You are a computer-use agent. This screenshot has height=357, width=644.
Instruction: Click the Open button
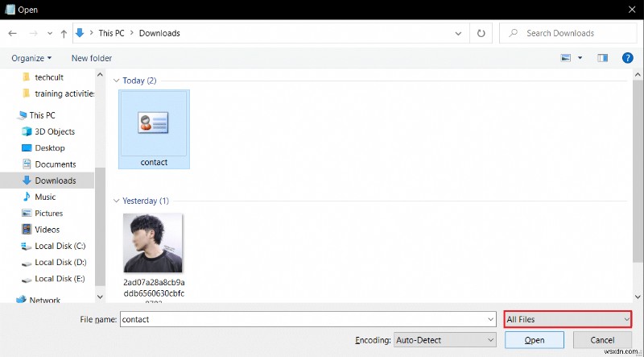pos(535,341)
